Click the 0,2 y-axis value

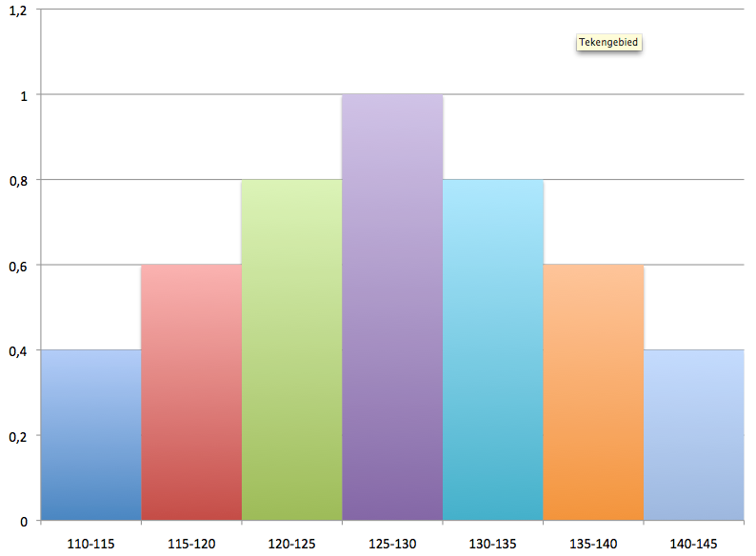[x=19, y=436]
